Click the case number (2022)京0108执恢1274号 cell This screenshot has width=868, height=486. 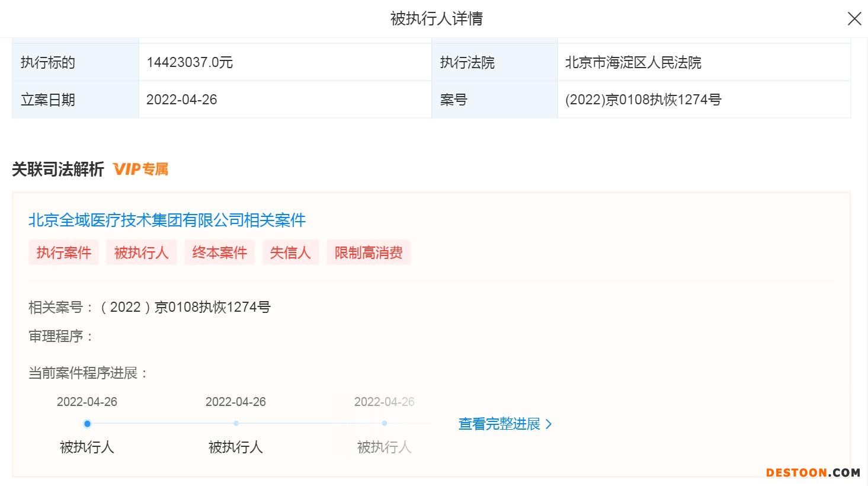click(x=643, y=100)
